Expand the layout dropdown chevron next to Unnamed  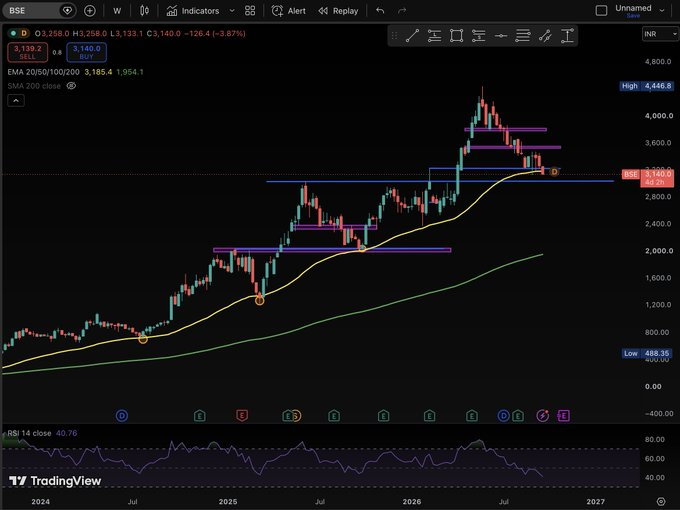tap(662, 10)
